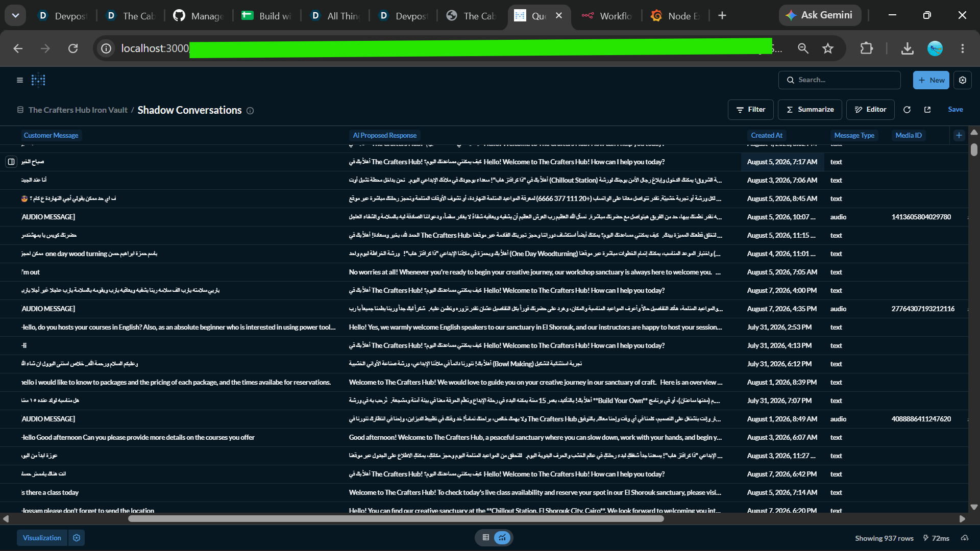The width and height of the screenshot is (980, 551).
Task: Click the collection icon beside Iron Vault
Action: (x=20, y=110)
